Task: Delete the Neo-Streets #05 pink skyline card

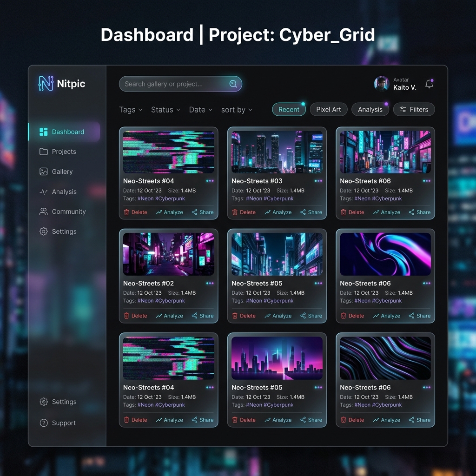Action: point(244,420)
